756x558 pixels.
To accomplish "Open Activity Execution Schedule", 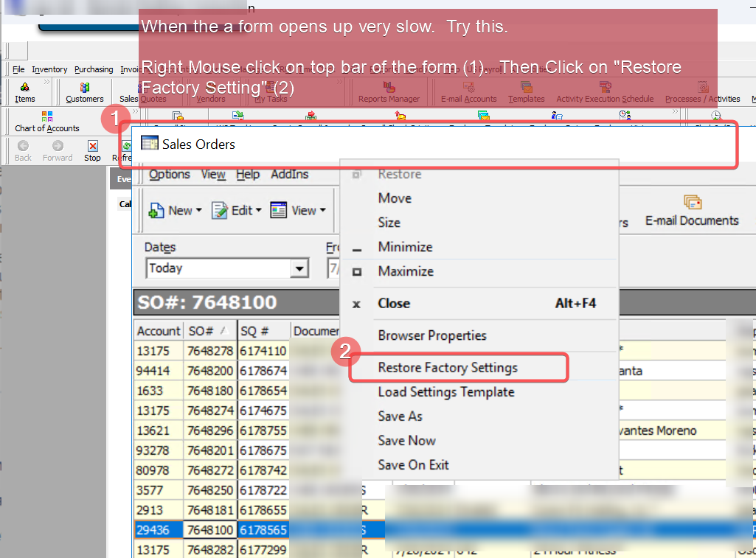I will [605, 93].
